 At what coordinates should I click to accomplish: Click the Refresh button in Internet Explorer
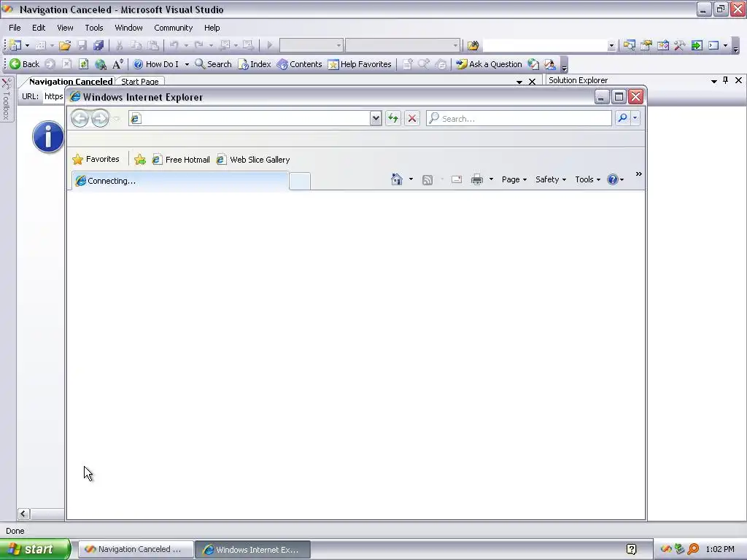(x=393, y=119)
